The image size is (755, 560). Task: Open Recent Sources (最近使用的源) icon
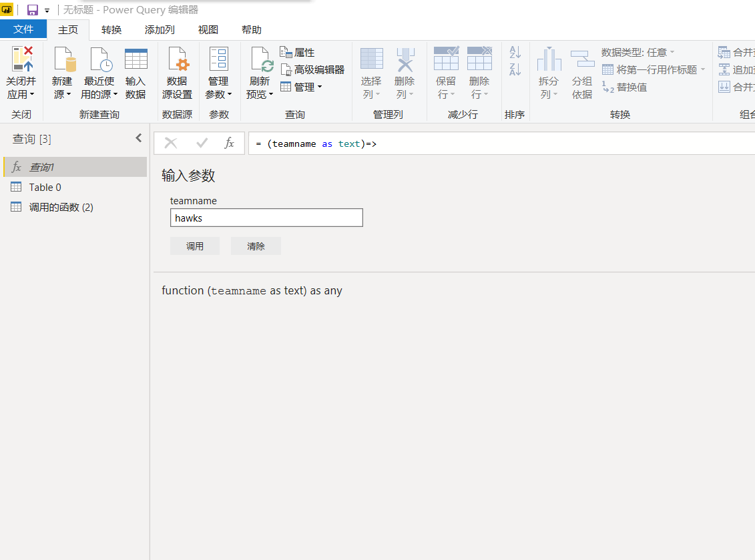click(x=101, y=59)
